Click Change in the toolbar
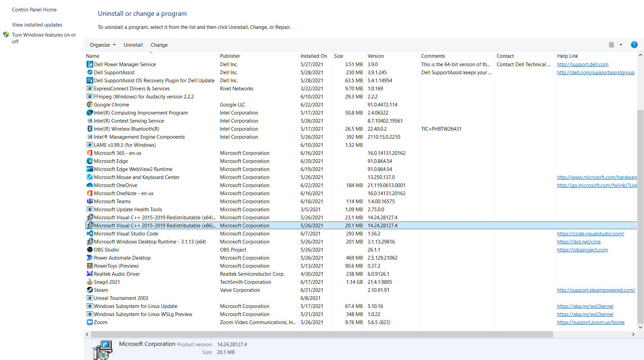The width and height of the screenshot is (644, 360). point(159,45)
